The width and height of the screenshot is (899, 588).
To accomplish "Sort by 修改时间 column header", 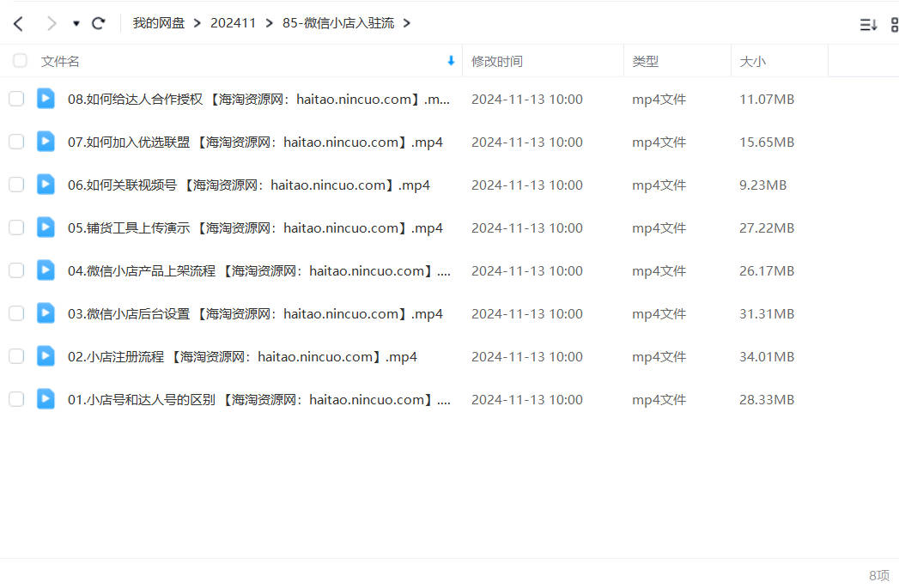I will (497, 61).
